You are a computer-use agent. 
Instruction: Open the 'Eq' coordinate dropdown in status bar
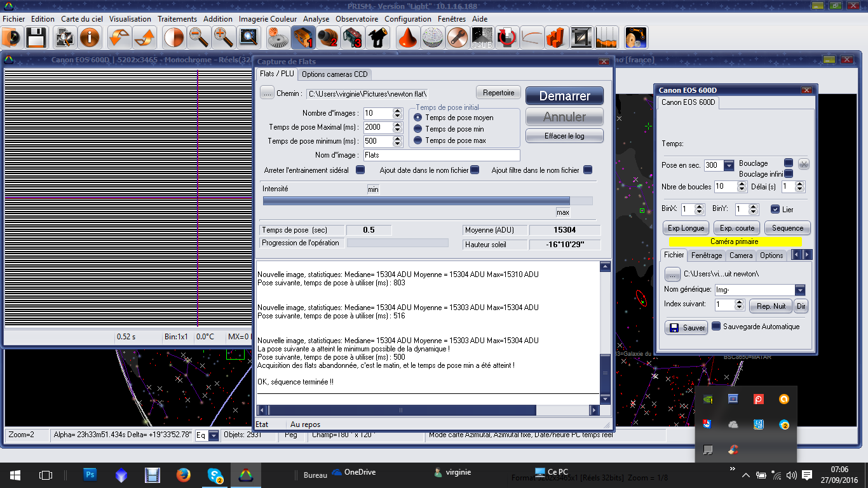pos(214,436)
